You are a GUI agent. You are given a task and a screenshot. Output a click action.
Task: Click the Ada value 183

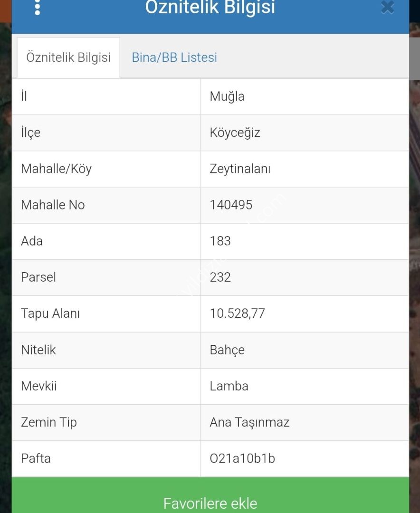coord(220,241)
